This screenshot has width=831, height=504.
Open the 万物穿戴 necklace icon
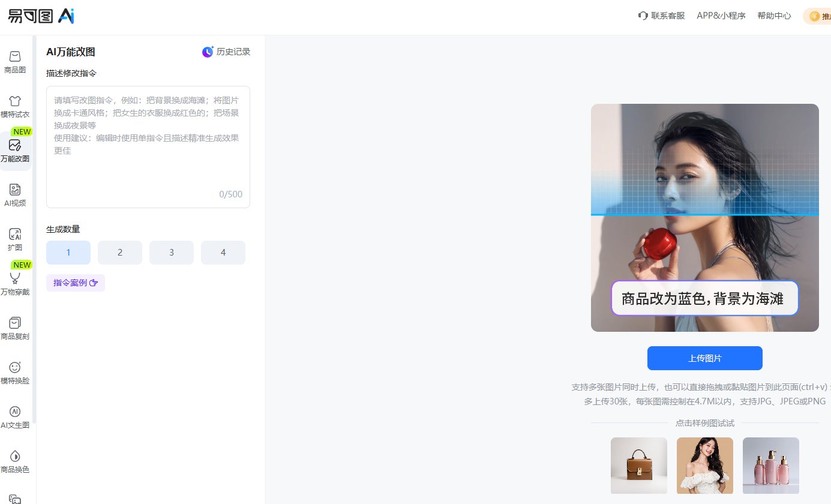point(15,278)
